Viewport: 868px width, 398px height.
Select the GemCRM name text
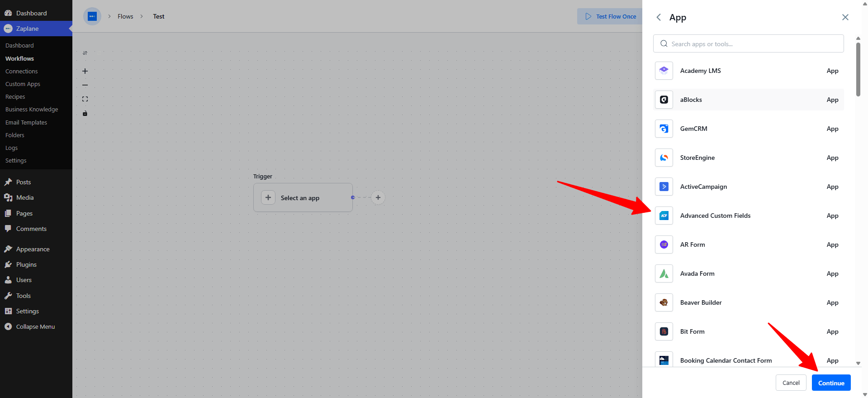click(693, 129)
